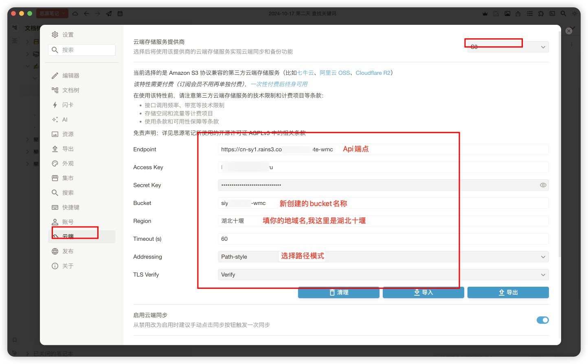Screen dimensions: 588x364
Task: Toggle the sun appearance mode icon
Action: pyautogui.click(x=575, y=13)
